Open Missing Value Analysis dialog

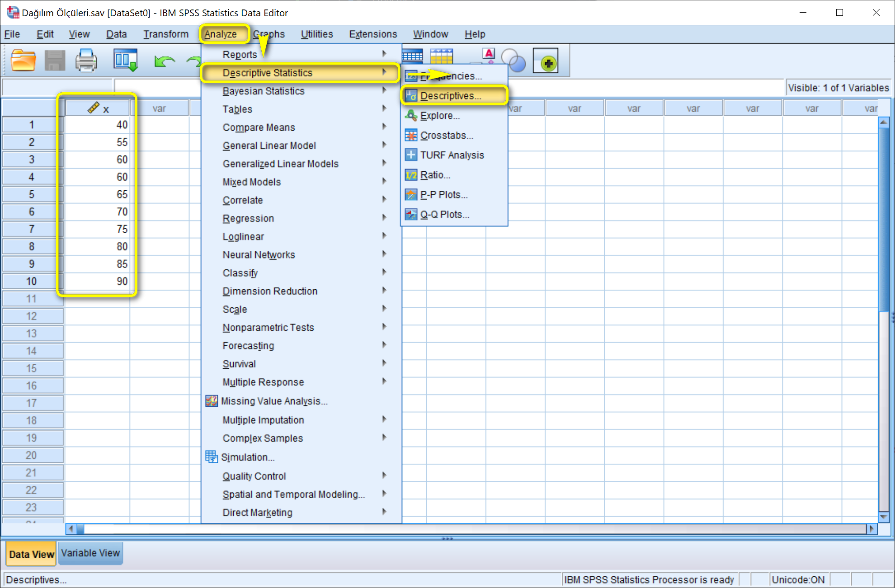tap(274, 401)
